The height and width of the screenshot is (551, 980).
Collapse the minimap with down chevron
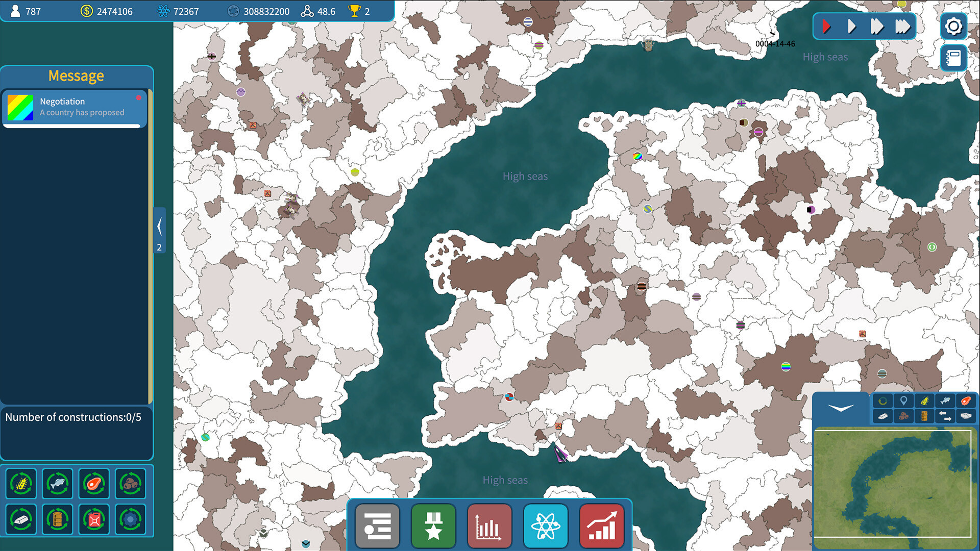(x=841, y=408)
